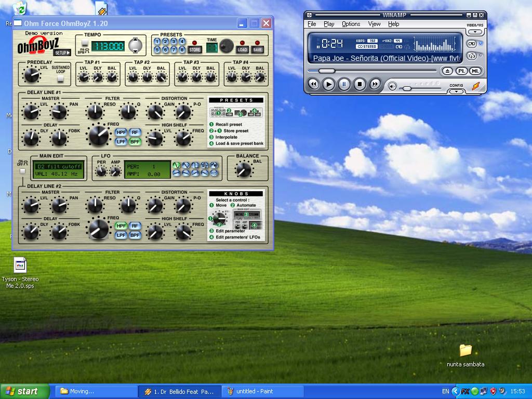This screenshot has width=532, height=399.
Task: Open Winamp View menu
Action: 374,24
